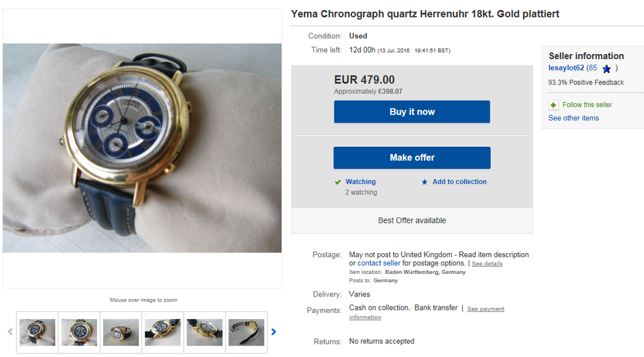The height and width of the screenshot is (357, 644).
Task: Click the star icon beside Add to collection
Action: 425,182
